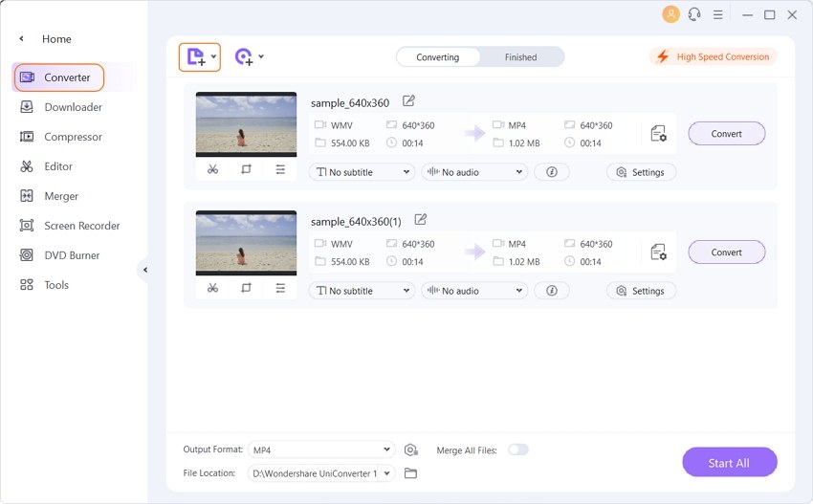This screenshot has height=504, width=813.
Task: Select Screen Recorder in the sidebar
Action: 81,226
